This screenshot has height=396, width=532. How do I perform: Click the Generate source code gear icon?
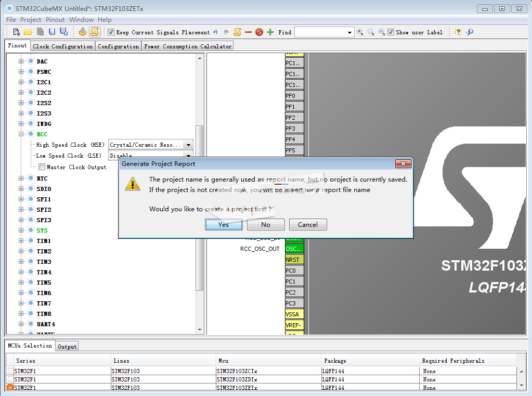[83, 32]
